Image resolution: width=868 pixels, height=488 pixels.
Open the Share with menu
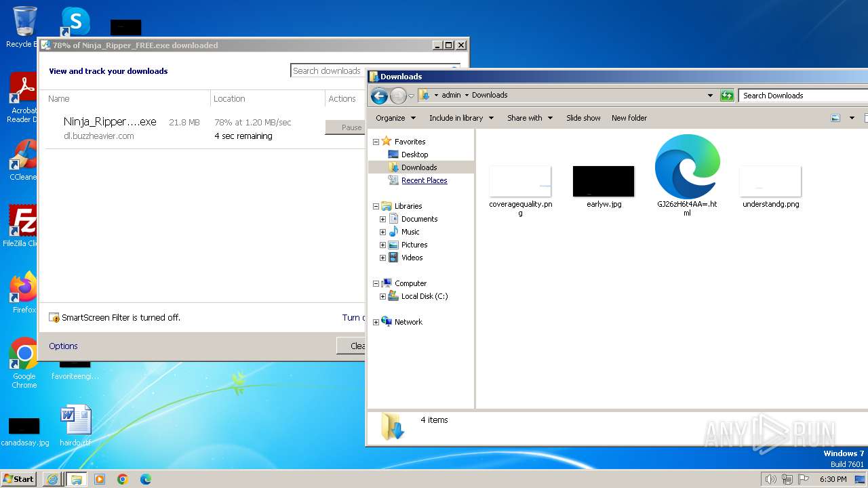click(530, 118)
